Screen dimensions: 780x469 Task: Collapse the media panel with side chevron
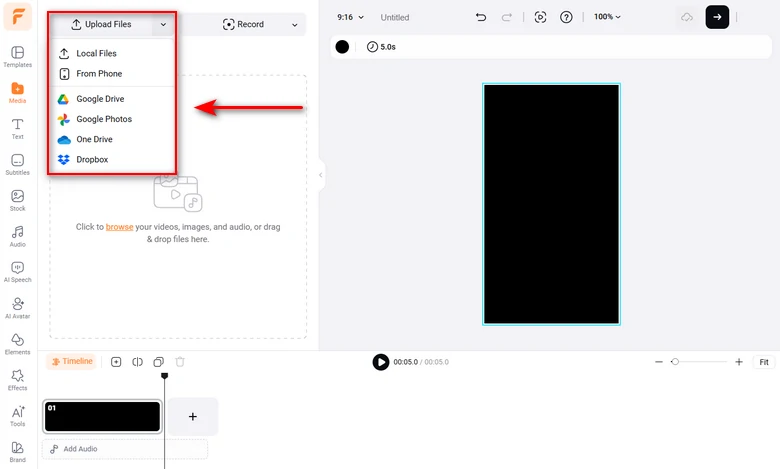321,175
